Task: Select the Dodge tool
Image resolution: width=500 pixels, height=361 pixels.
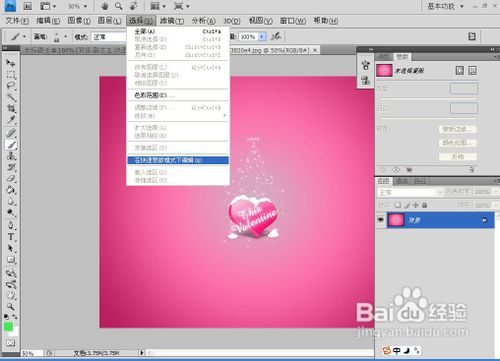Action: [11, 212]
